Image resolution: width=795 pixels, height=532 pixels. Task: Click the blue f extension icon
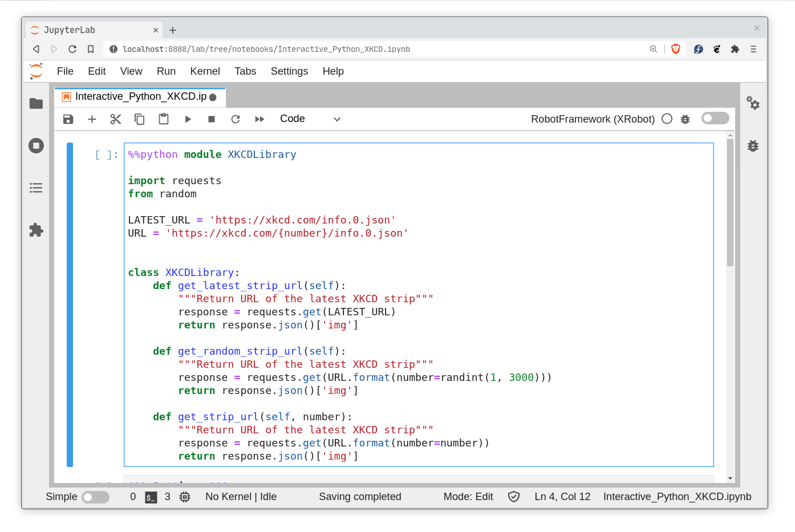pos(699,49)
